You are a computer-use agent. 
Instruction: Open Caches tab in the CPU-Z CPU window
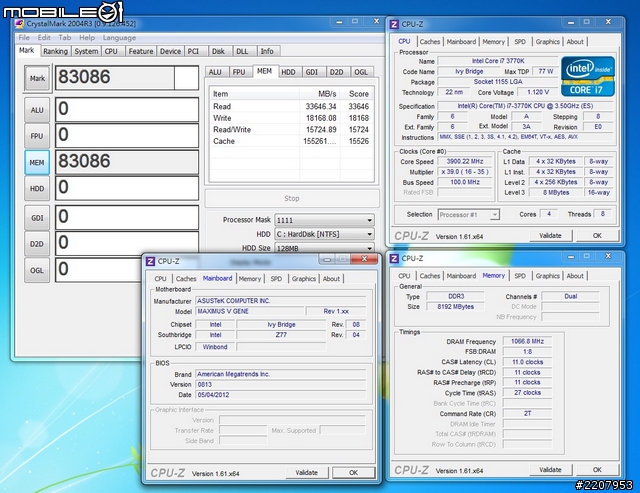click(430, 42)
